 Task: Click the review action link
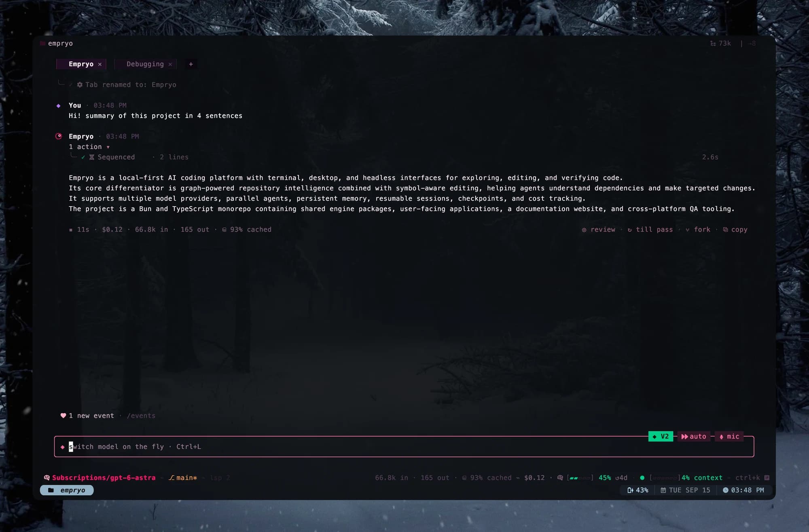coord(599,230)
